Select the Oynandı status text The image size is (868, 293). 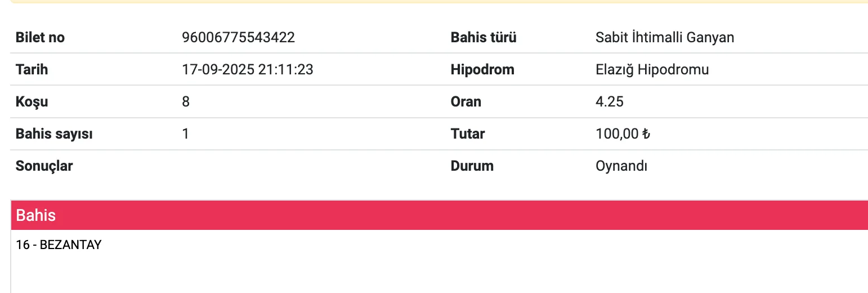621,166
